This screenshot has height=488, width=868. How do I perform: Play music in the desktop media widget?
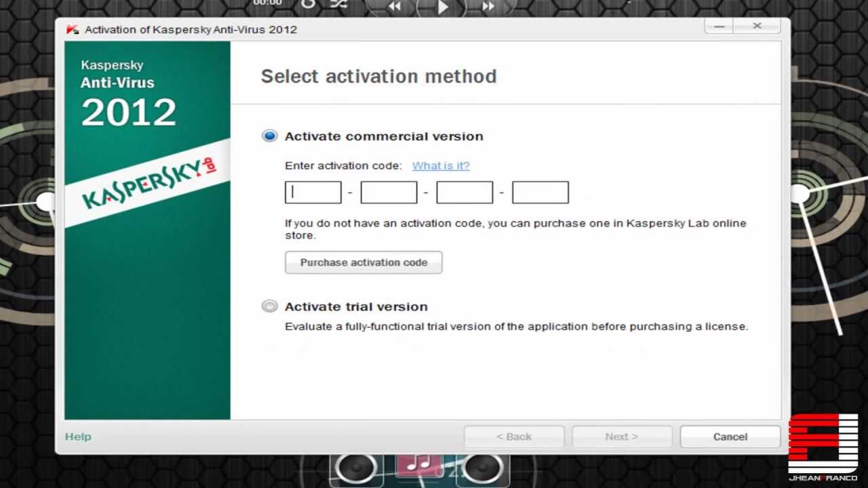click(442, 7)
